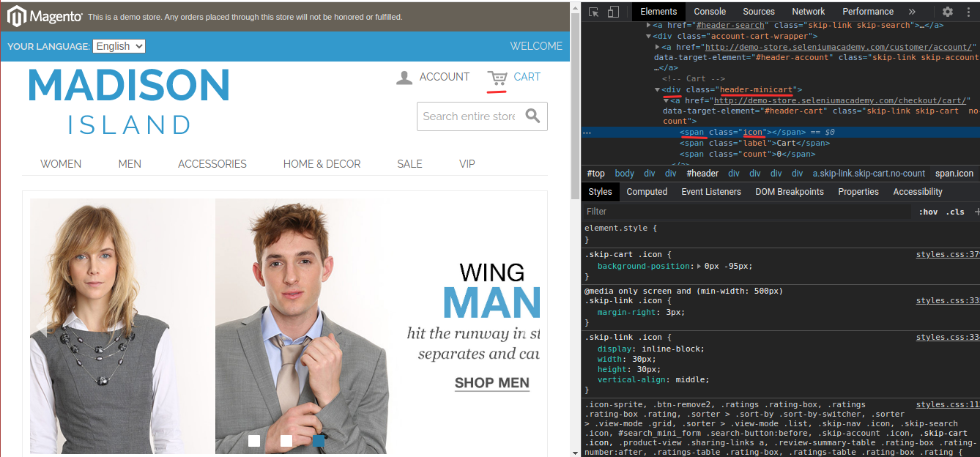Open the Women navigation menu

click(61, 164)
